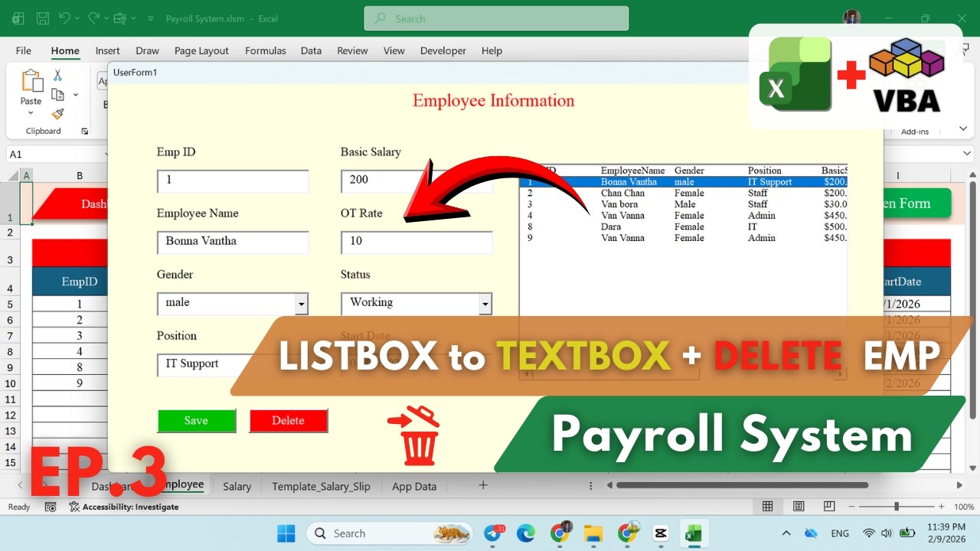Viewport: 980px width, 551px height.
Task: Click the ENG language indicator
Action: 840,533
